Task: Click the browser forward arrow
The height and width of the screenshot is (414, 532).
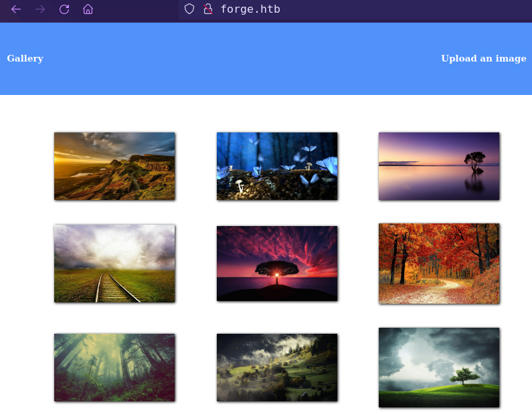Action: (x=40, y=9)
